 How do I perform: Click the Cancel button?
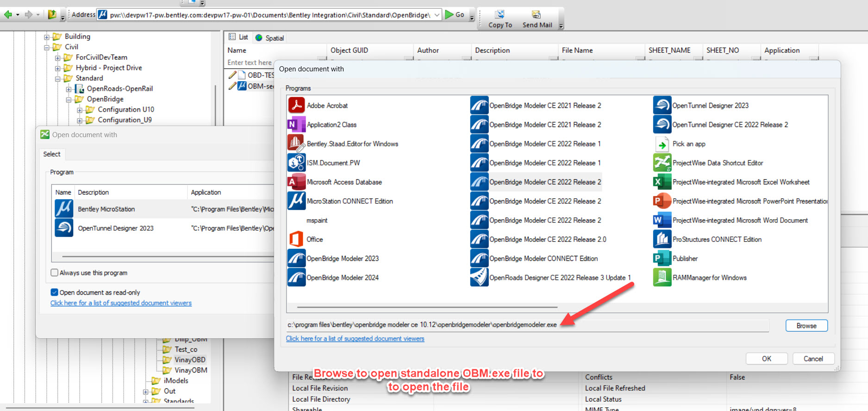[813, 359]
